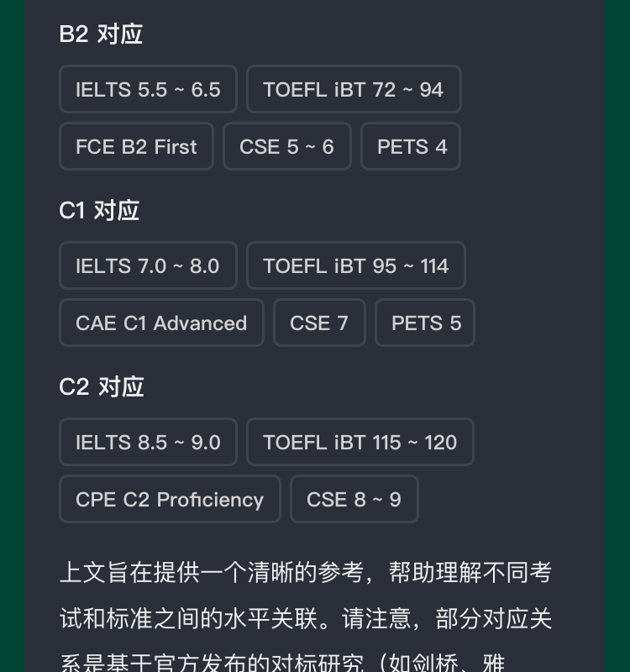Click the "C2 对应" section heading
Screen dimensions: 630x672
click(x=102, y=386)
